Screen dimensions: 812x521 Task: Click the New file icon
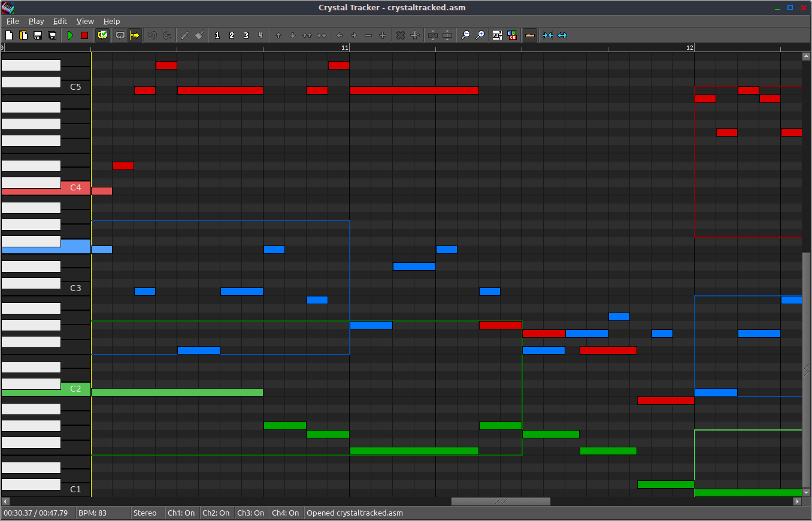tap(9, 35)
